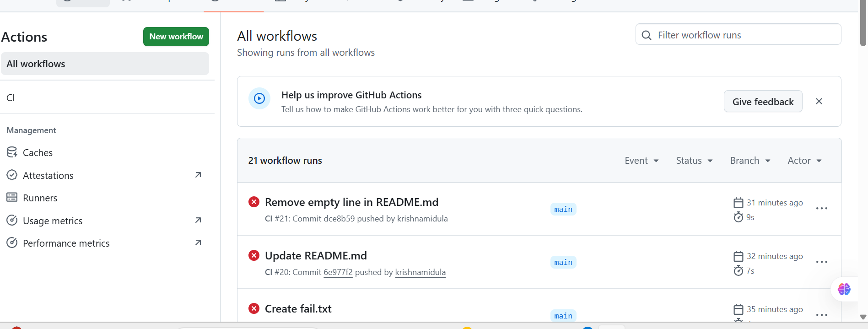This screenshot has height=329, width=868.
Task: Click calendar icon beside 31 minutes ago
Action: 739,203
